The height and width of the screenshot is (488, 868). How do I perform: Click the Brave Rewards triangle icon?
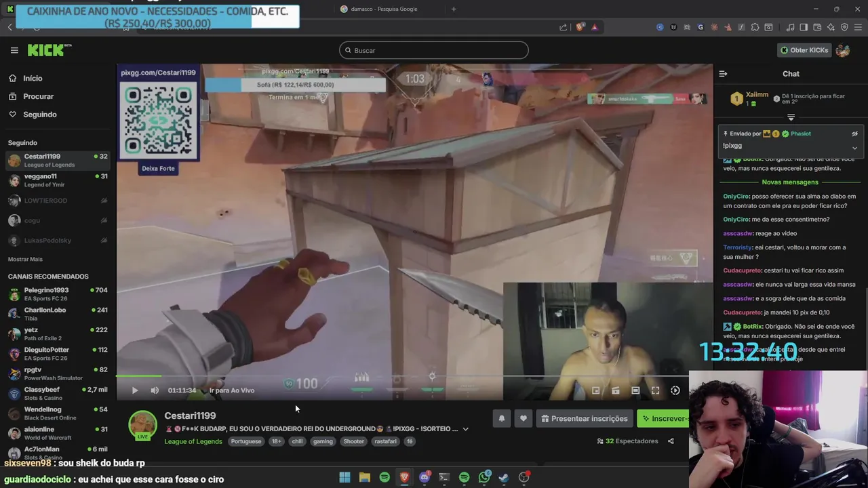(595, 27)
